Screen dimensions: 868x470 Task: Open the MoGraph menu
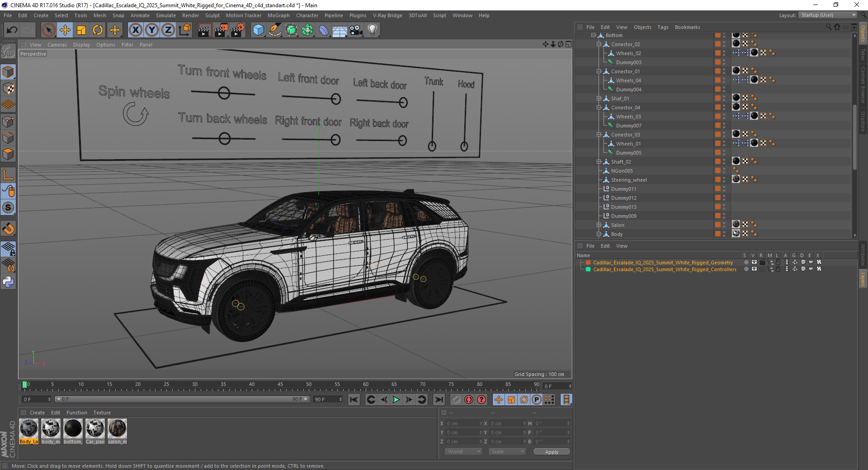coord(278,15)
